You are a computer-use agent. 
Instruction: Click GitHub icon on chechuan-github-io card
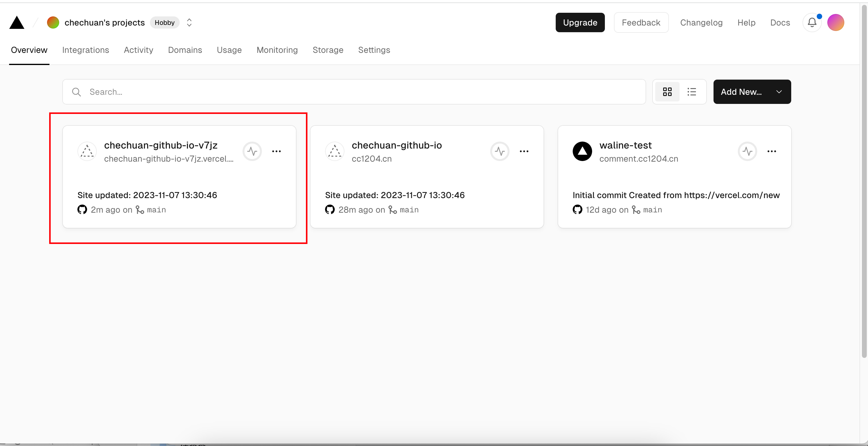(x=330, y=210)
